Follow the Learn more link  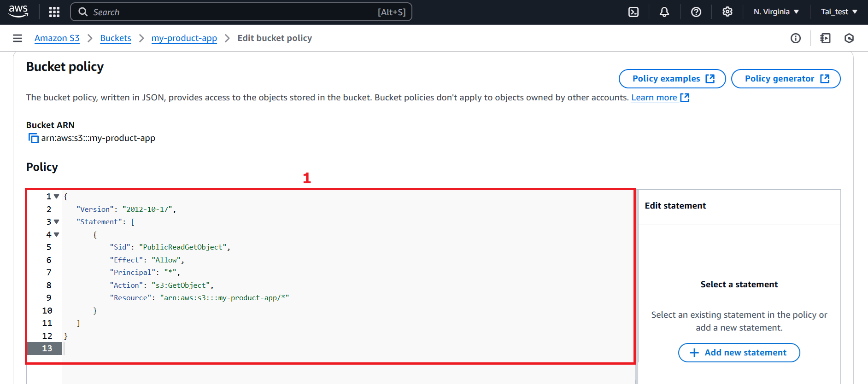click(654, 98)
